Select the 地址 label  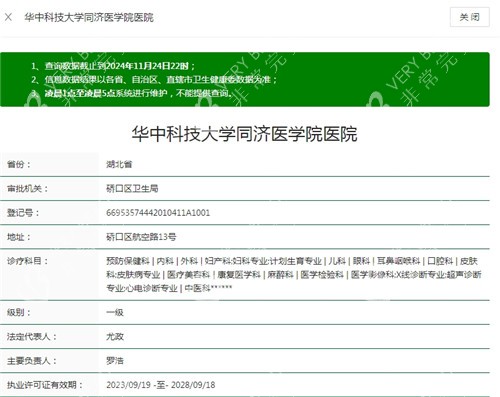[19, 237]
